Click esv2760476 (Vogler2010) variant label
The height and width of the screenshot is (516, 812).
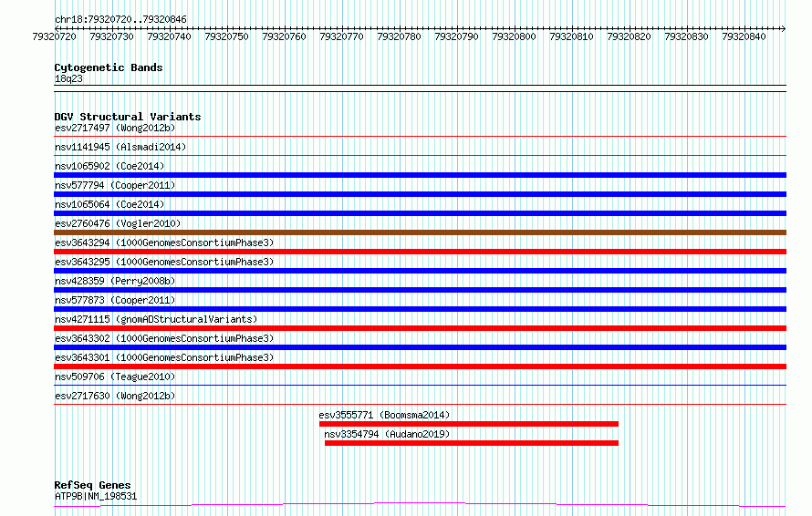click(x=118, y=223)
